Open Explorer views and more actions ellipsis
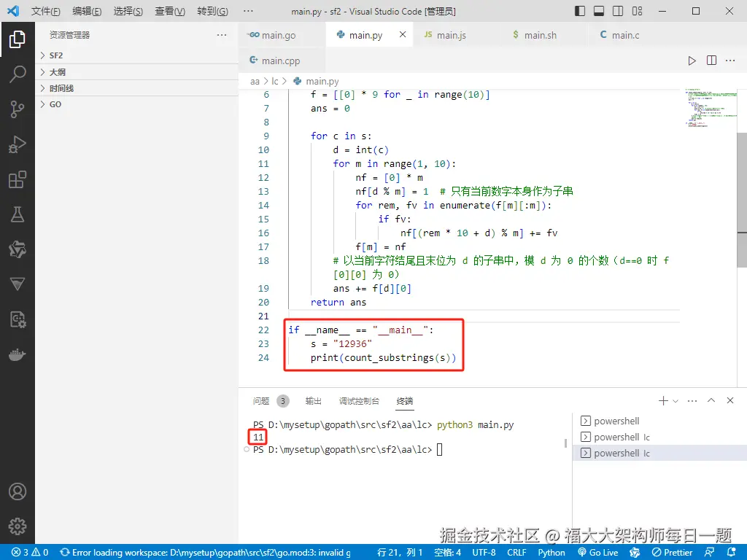Viewport: 747px width, 560px height. [222, 35]
